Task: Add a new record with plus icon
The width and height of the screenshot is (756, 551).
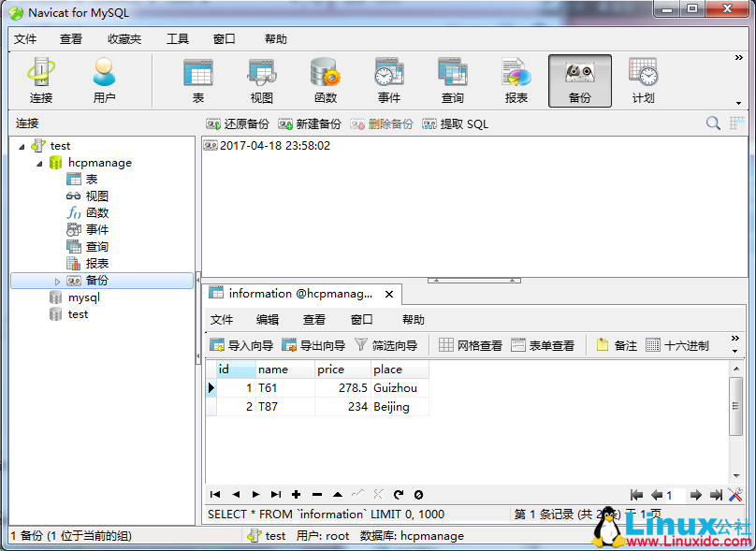Action: tap(297, 494)
